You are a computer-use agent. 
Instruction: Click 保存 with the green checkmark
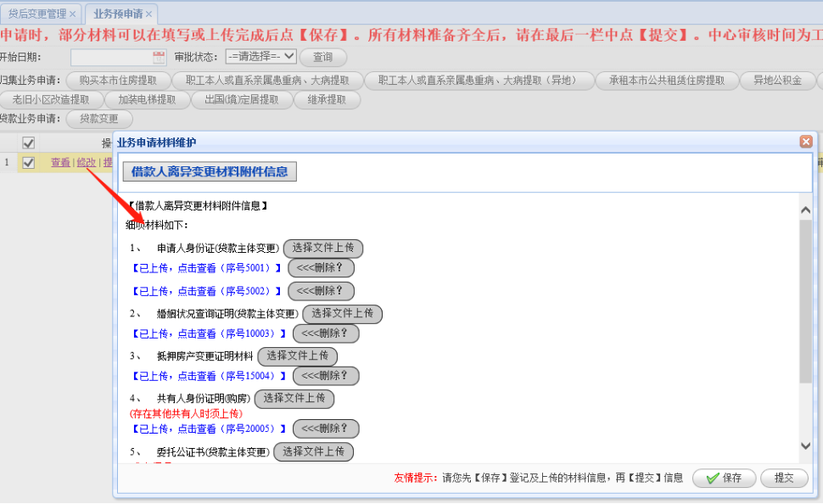[x=723, y=478]
